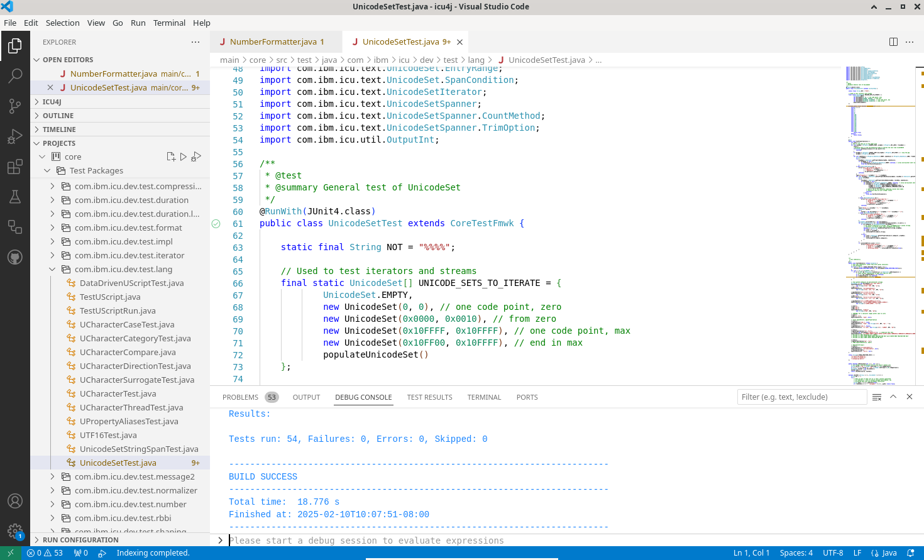This screenshot has width=924, height=560.
Task: Click the new item icon for core project
Action: (x=171, y=156)
